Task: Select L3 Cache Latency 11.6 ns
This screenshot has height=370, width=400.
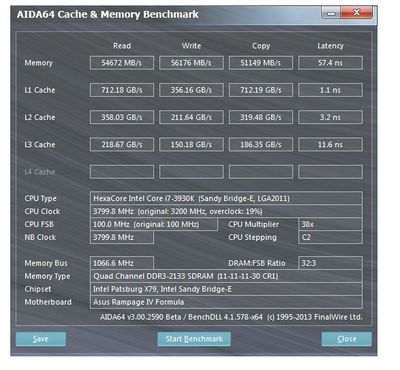Action: 330,145
